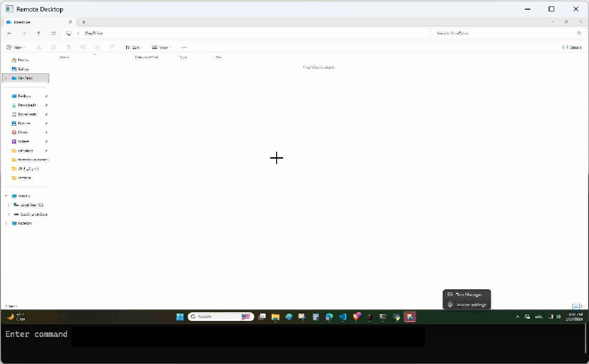The width and height of the screenshot is (589, 364).
Task: Switch to details list view layout
Action: click(x=575, y=306)
